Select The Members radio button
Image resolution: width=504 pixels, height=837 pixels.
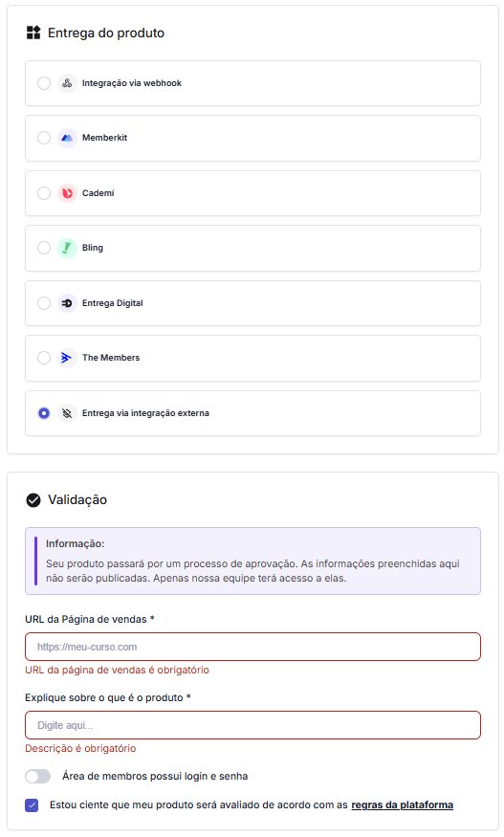point(44,358)
